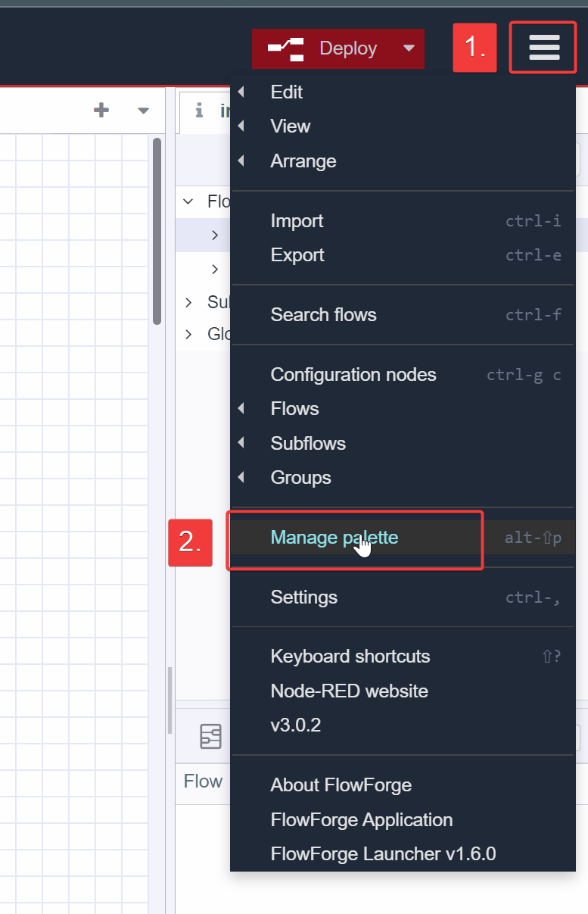Open the hamburger menu icon
Image resolution: width=588 pixels, height=914 pixels.
pyautogui.click(x=543, y=47)
